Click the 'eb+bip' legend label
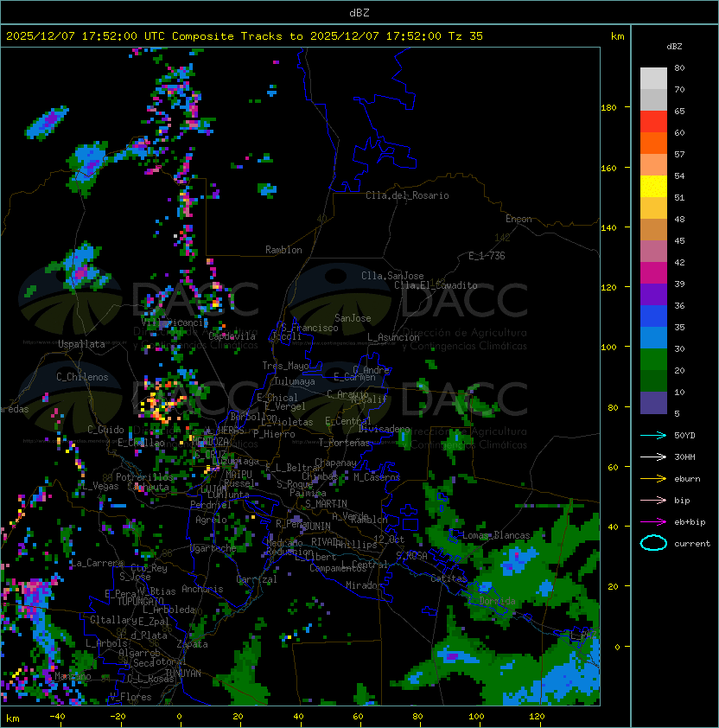This screenshot has width=719, height=728. (690, 522)
